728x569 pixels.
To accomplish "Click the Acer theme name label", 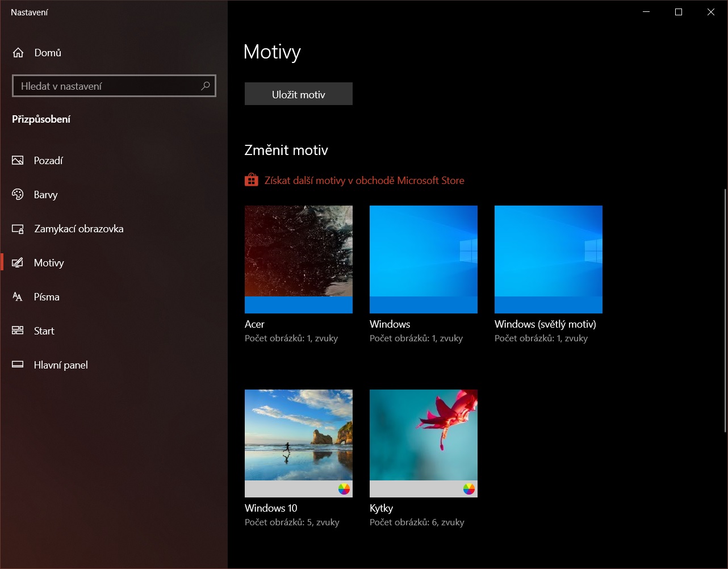I will (254, 324).
